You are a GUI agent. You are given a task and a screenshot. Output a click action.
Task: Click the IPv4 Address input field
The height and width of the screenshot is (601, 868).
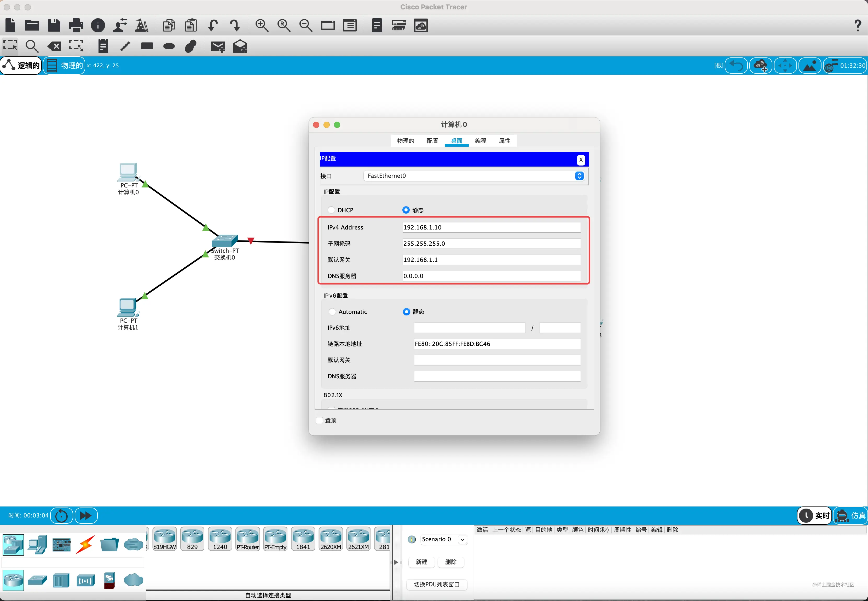(x=491, y=227)
